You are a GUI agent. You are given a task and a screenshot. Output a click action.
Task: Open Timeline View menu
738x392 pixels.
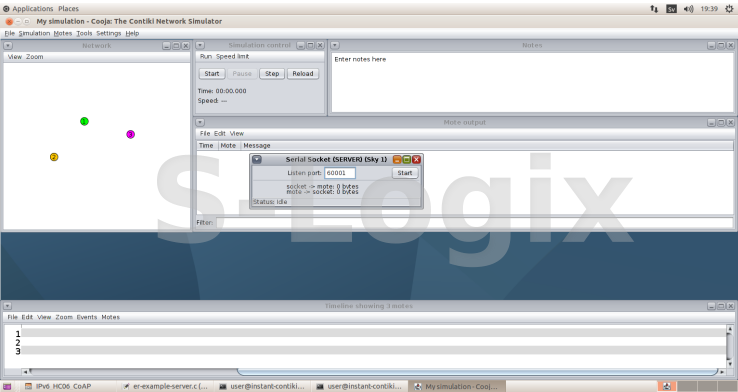(x=44, y=317)
